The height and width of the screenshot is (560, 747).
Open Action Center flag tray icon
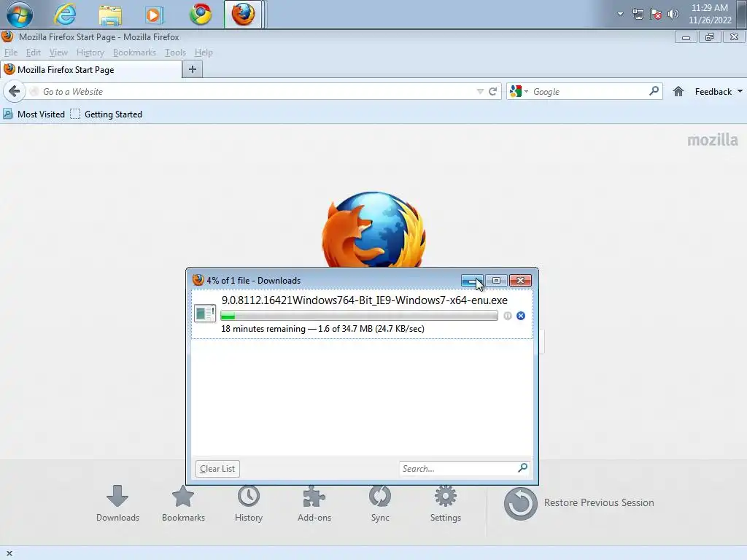pos(656,14)
